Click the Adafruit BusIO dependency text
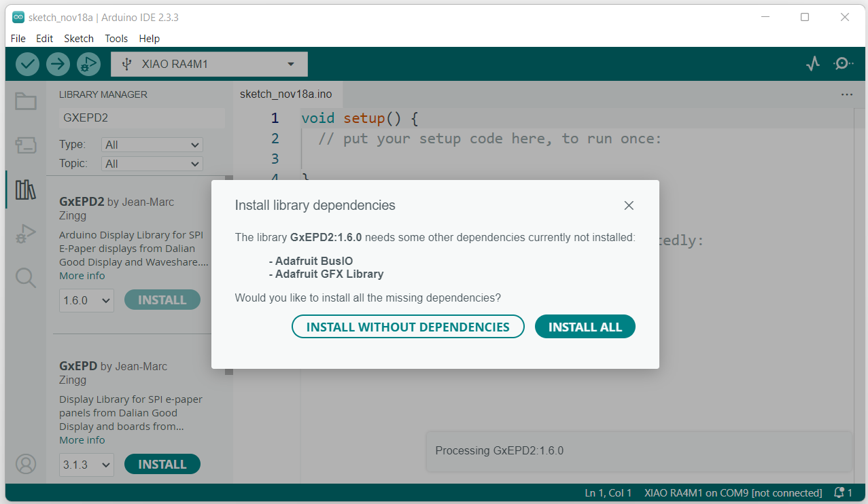Image resolution: width=868 pixels, height=504 pixels. pos(311,261)
